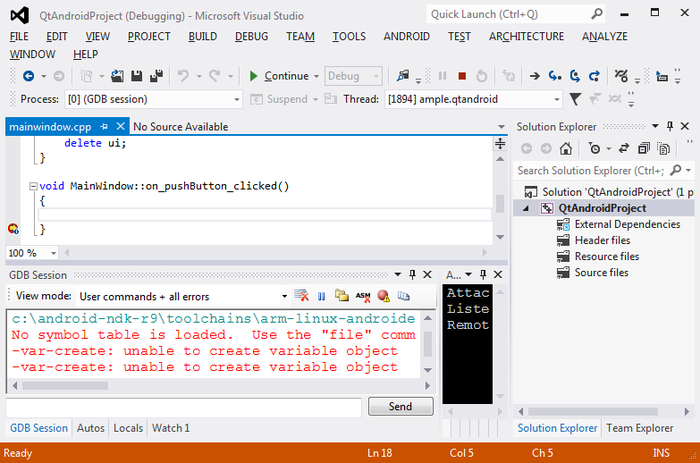Screen dimensions: 700x463
Task: Click the navigate backward blue arrow icon
Action: (x=29, y=76)
